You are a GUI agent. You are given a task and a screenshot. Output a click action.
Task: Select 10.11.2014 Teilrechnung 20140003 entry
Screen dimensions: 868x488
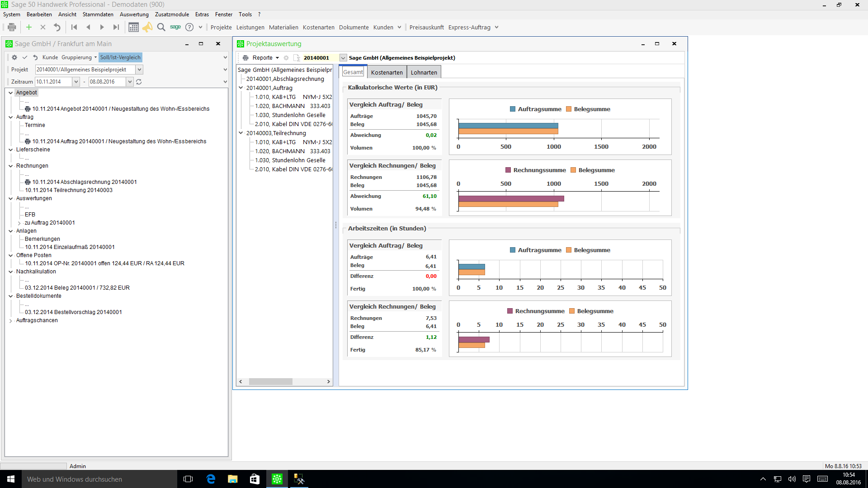[69, 190]
